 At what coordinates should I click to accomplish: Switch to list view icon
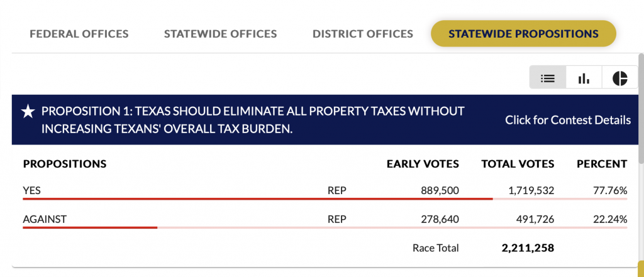click(548, 77)
